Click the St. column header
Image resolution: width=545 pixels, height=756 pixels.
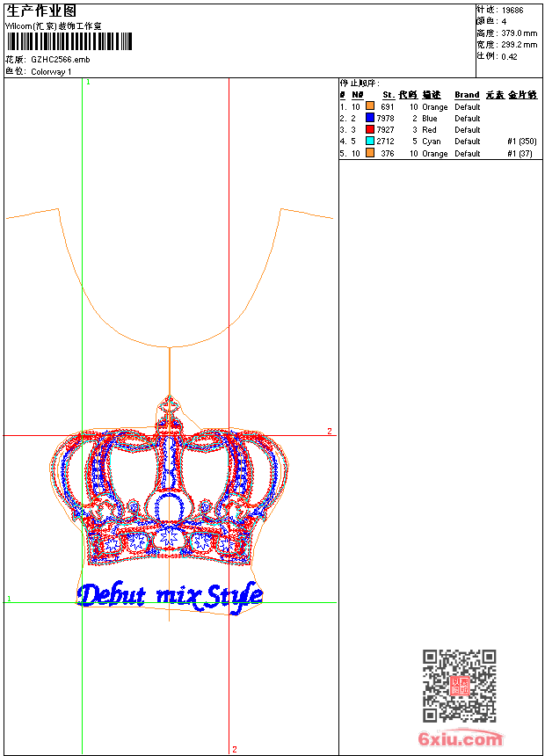[388, 95]
